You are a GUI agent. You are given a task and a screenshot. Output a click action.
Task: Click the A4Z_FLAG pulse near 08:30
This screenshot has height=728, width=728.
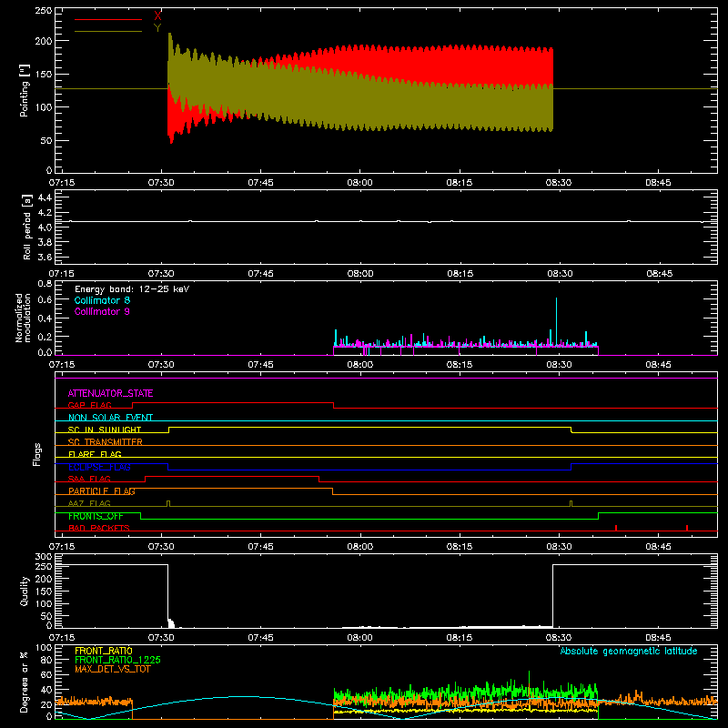point(571,503)
